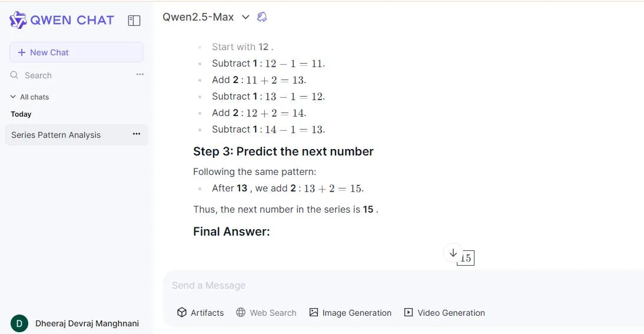Click the Today section label
The height and width of the screenshot is (334, 644).
(x=21, y=114)
